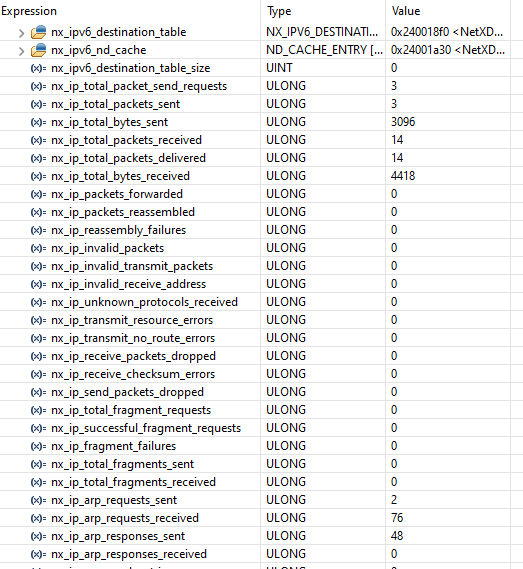
Task: Click variable icon beside nx_ip_total_fragment_requests
Action: (x=38, y=410)
